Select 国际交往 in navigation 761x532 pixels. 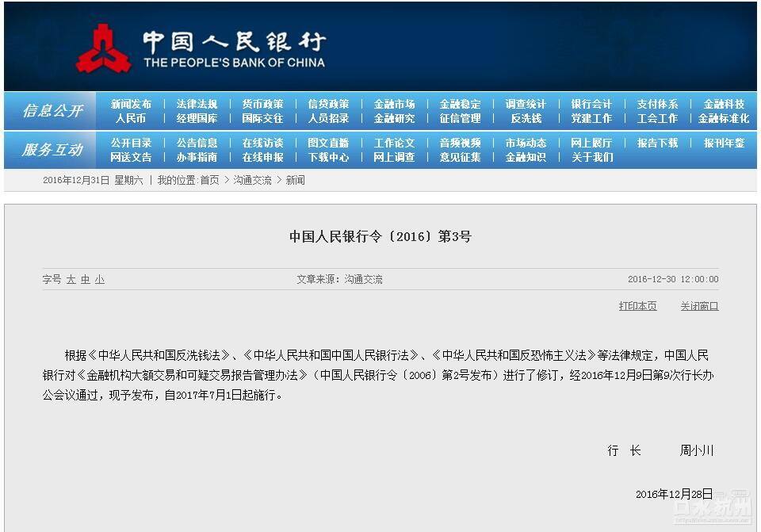coord(262,118)
